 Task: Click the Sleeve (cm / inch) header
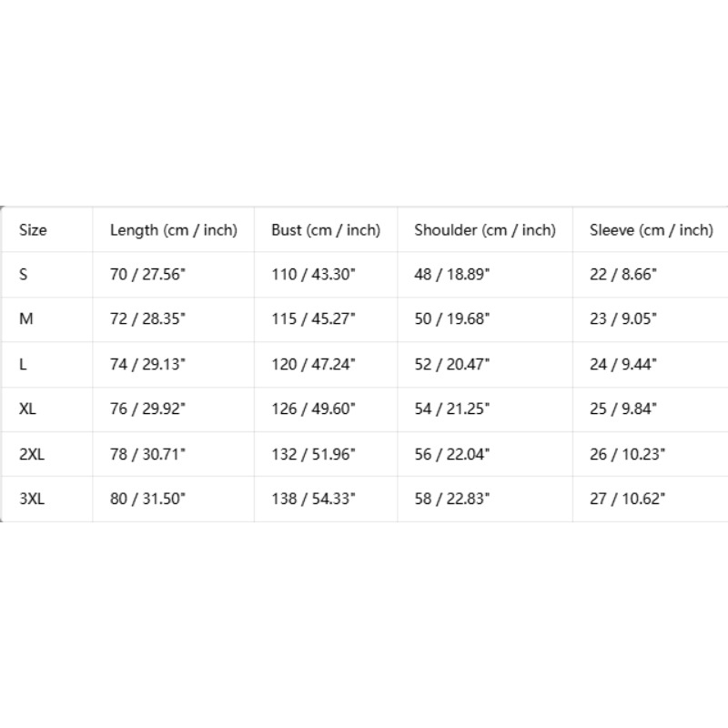tap(652, 230)
